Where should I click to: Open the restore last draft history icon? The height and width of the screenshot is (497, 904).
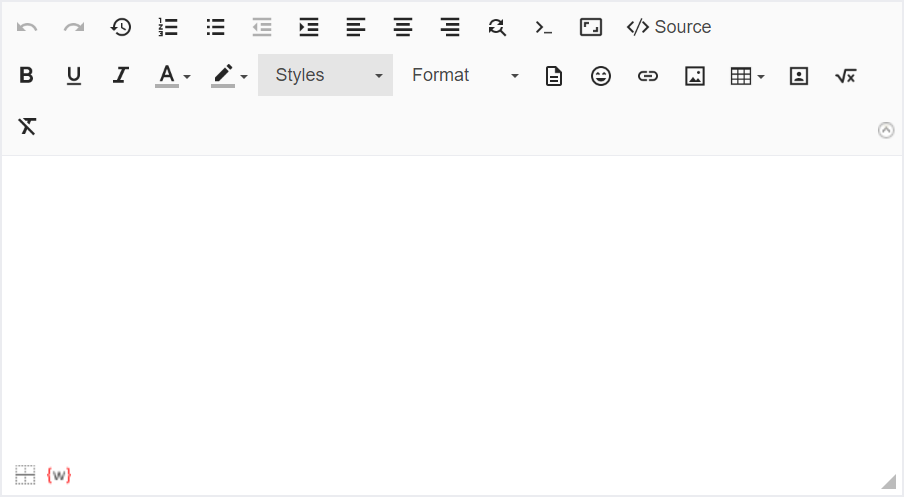[x=121, y=27]
